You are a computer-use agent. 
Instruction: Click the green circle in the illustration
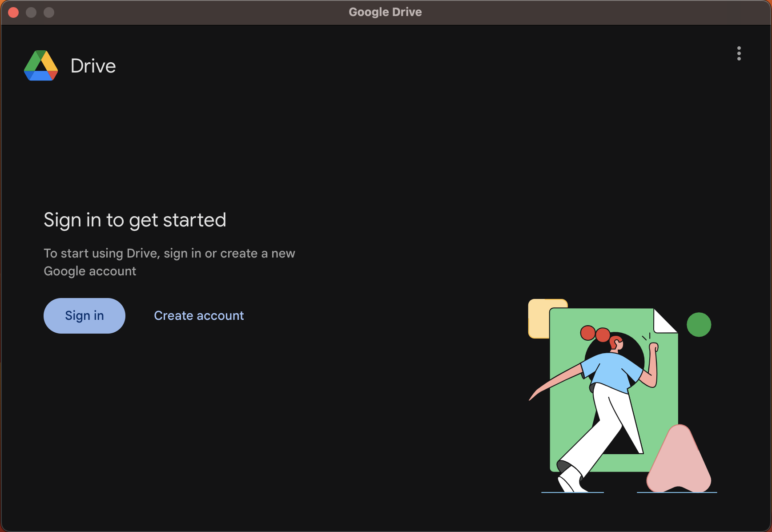699,325
